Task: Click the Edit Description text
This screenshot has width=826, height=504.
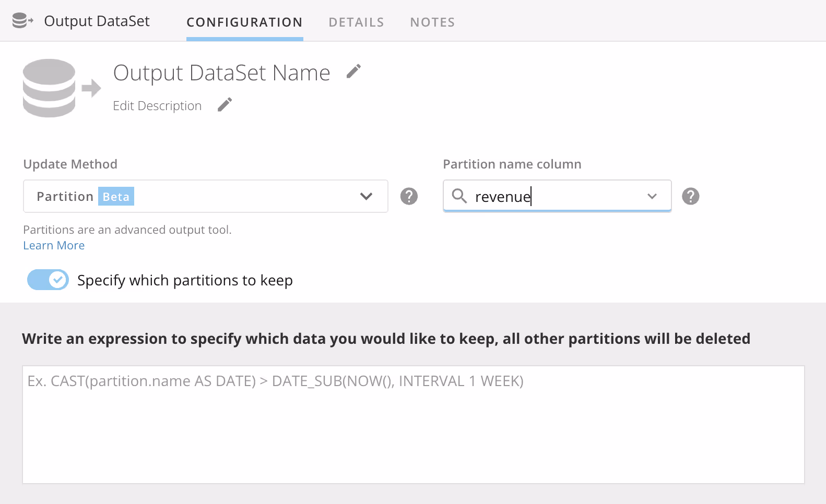Action: 157,105
